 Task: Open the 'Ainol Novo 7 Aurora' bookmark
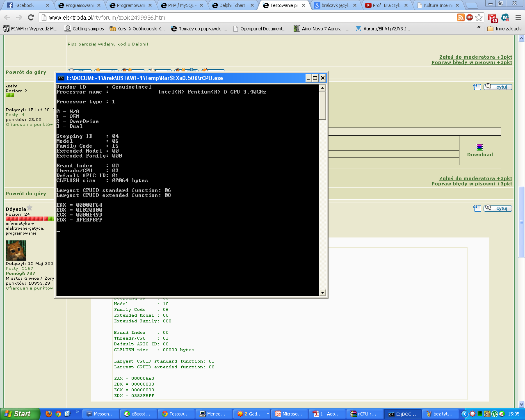(322, 29)
